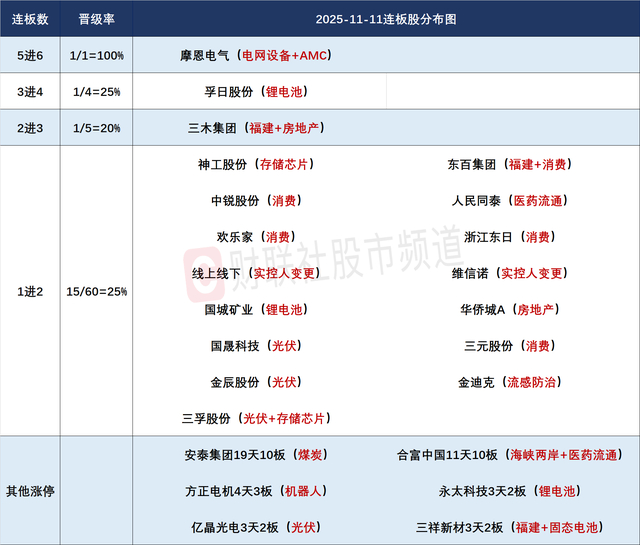Click 三木集团 stock entry

256,128
